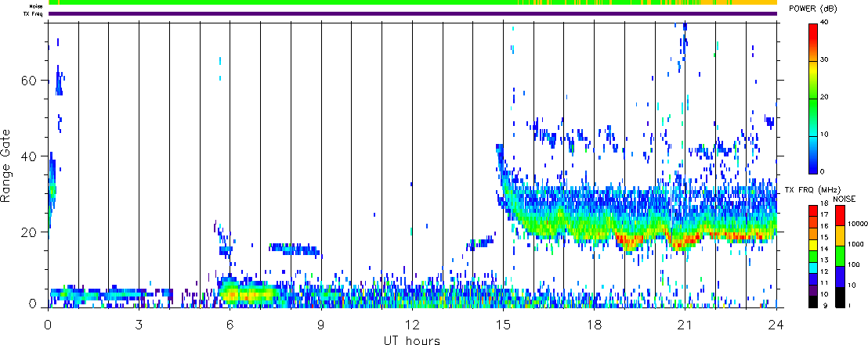The width and height of the screenshot is (868, 345).
Task: Select the 14 MHz label on TX FRQ legend
Action: (825, 249)
